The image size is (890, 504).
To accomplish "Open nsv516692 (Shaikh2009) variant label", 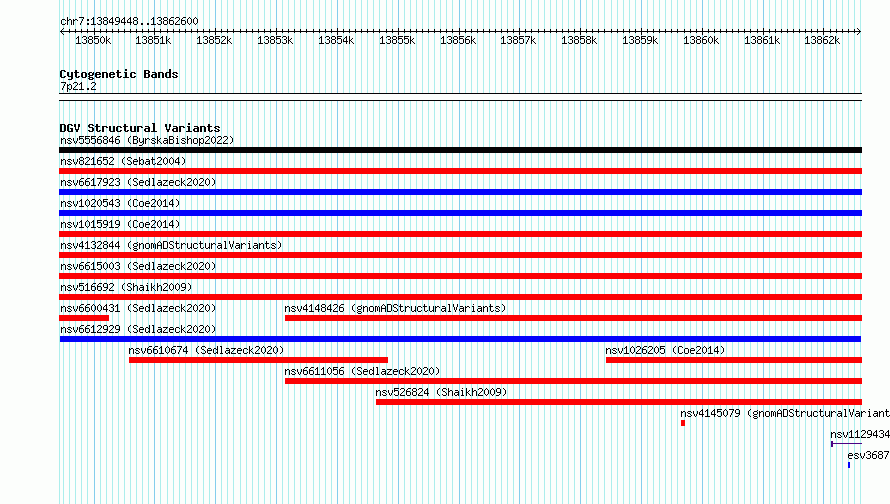I will pyautogui.click(x=126, y=287).
